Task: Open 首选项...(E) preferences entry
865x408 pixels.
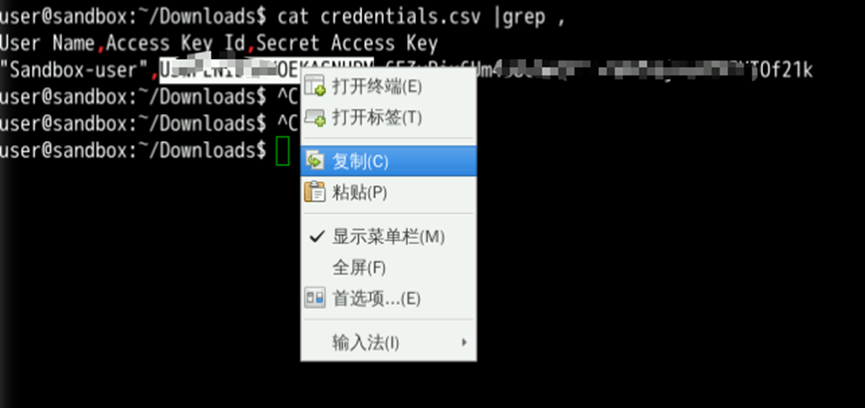Action: [376, 299]
